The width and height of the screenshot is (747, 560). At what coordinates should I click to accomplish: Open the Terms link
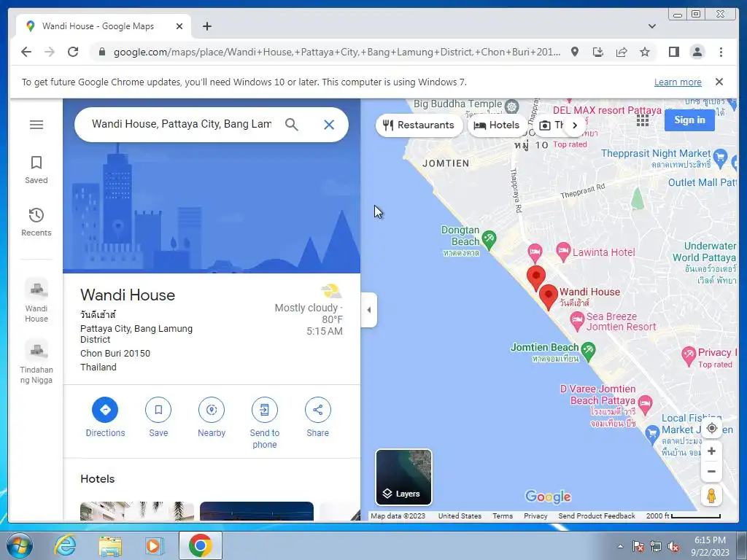(x=503, y=516)
